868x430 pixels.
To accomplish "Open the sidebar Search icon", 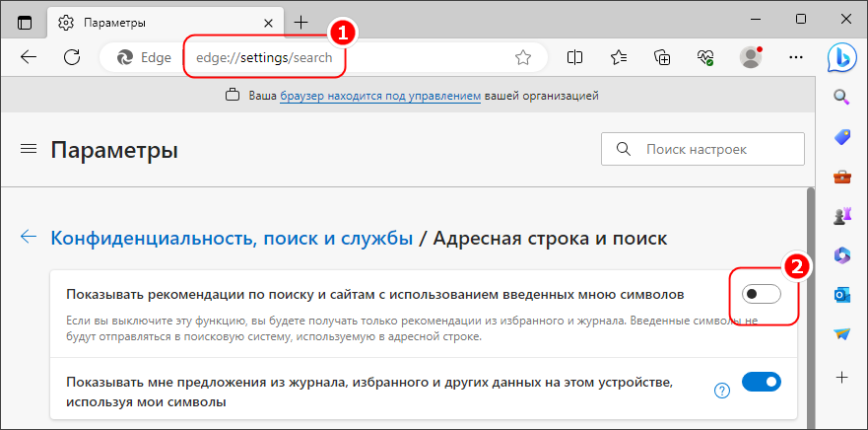I will click(842, 97).
